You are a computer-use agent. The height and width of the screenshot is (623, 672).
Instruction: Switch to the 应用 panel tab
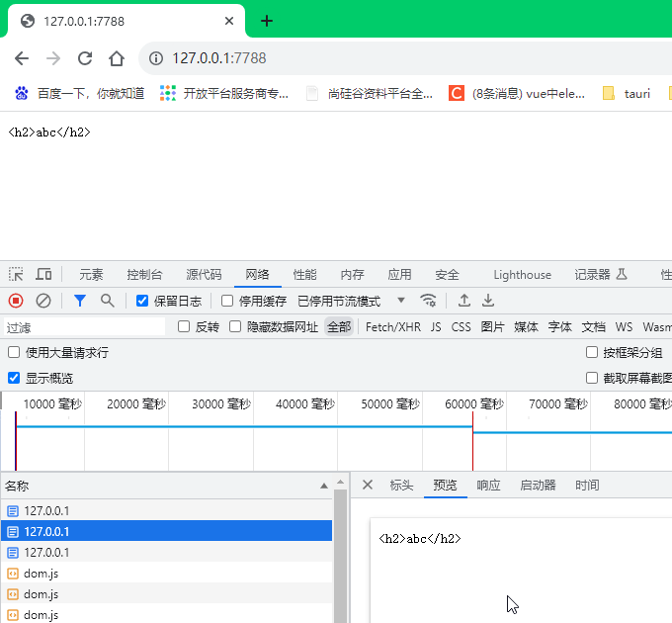(x=399, y=274)
